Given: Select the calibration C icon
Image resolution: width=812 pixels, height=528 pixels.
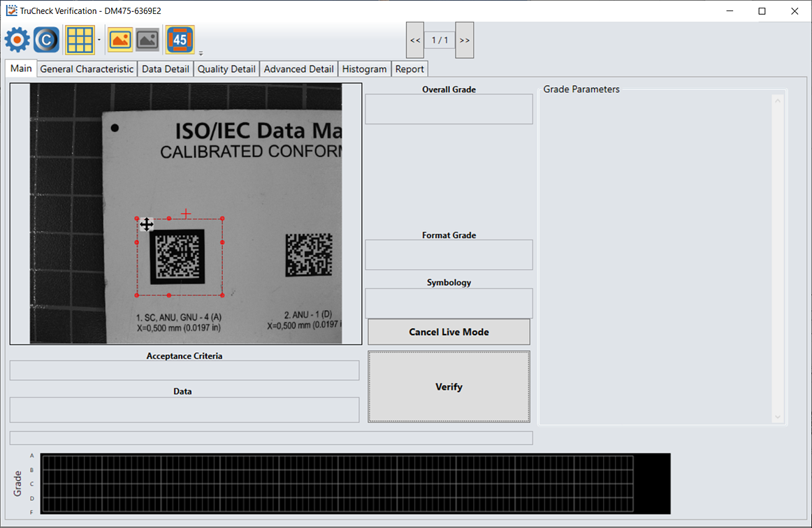Looking at the screenshot, I should pyautogui.click(x=45, y=39).
